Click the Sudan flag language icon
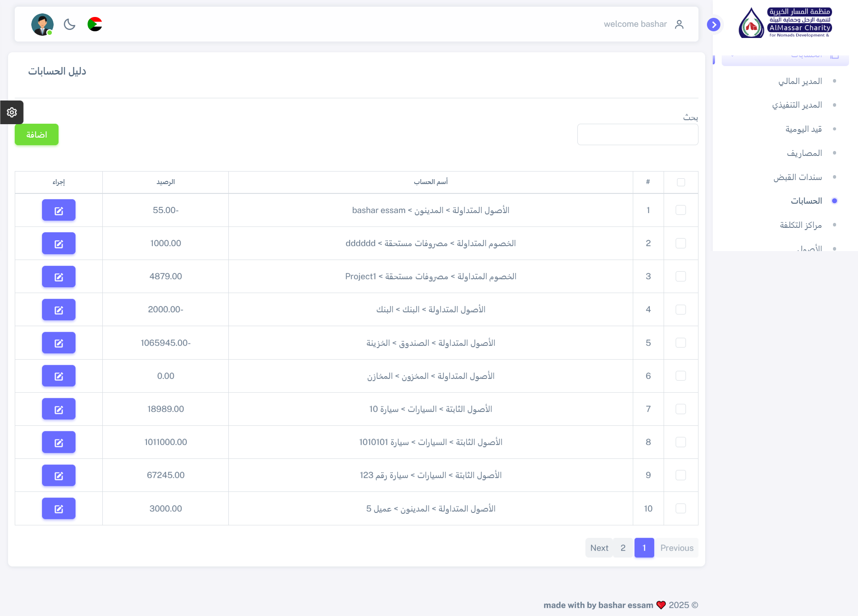858x616 pixels. click(95, 24)
